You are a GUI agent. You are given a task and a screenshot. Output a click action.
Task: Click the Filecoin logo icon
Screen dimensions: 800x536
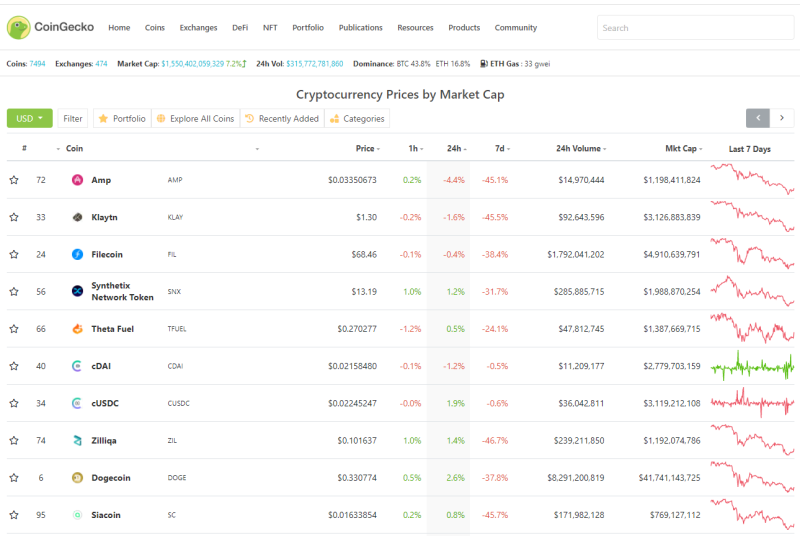tap(77, 254)
